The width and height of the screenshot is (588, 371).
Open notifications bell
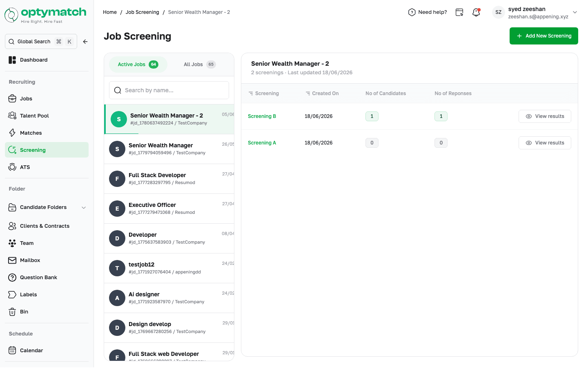(476, 12)
